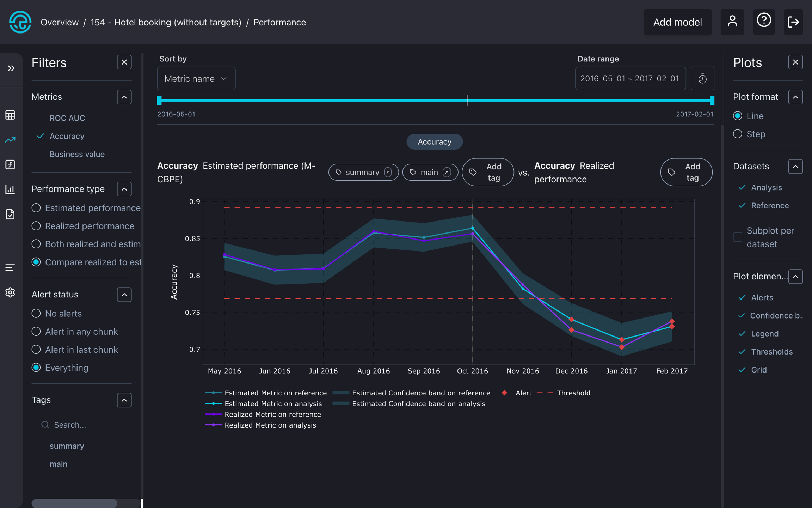
Task: Collapse the Performance type section
Action: pos(124,189)
